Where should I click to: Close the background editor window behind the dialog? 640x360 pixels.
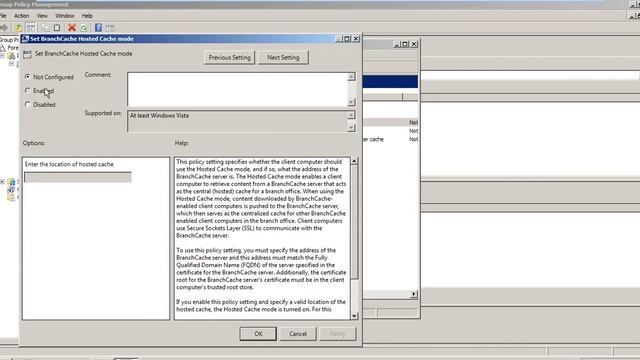pyautogui.click(x=414, y=44)
